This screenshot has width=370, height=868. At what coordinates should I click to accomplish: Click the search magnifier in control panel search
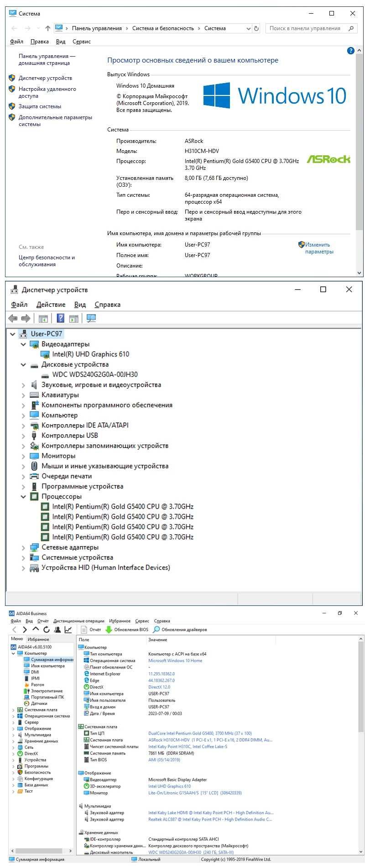351,28
